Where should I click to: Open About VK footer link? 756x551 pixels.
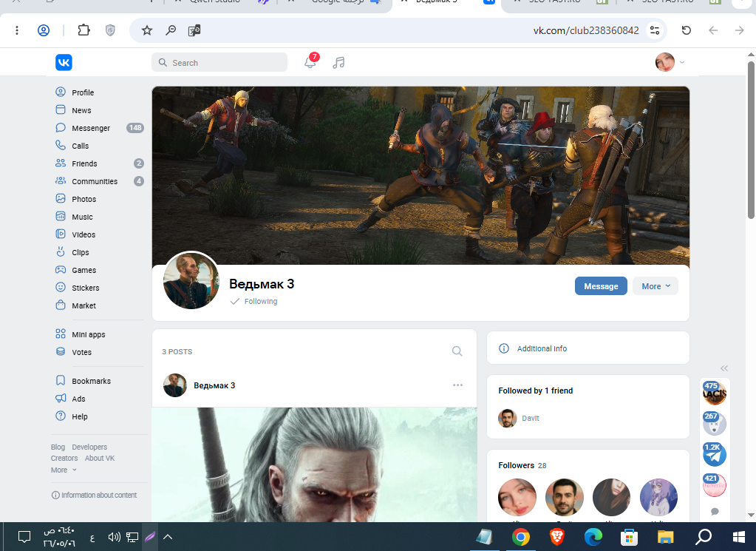point(100,458)
